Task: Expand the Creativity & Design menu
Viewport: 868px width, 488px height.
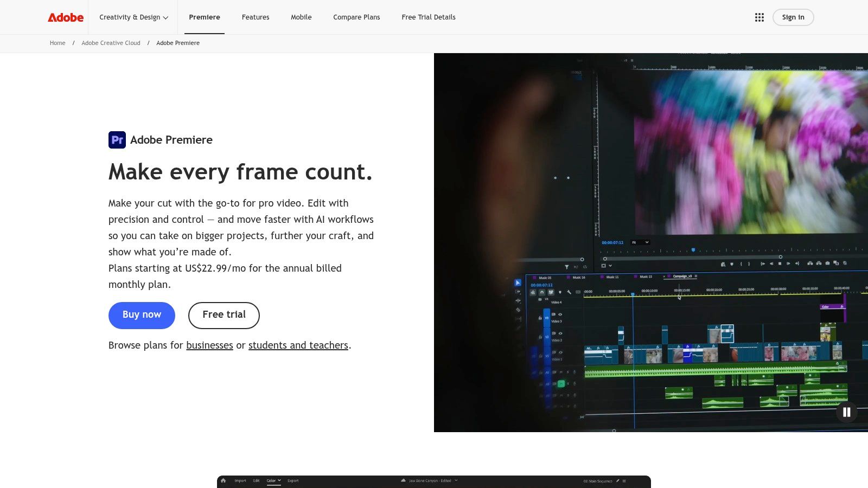Action: (x=133, y=17)
